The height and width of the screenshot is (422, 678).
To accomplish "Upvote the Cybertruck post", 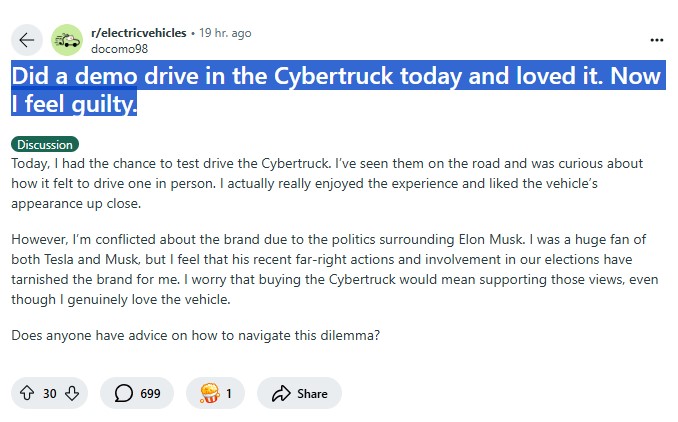I will [x=26, y=393].
